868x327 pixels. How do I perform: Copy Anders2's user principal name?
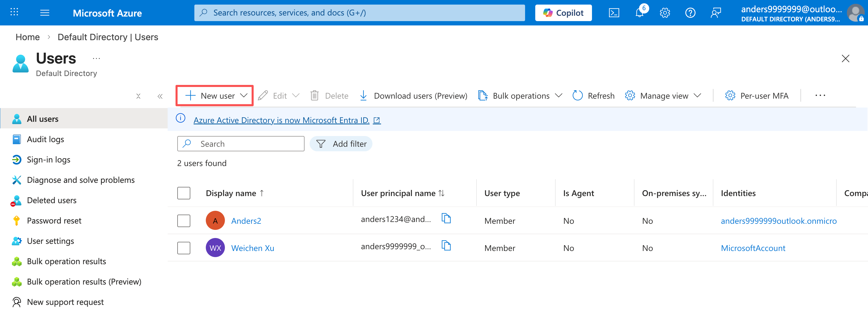tap(446, 219)
